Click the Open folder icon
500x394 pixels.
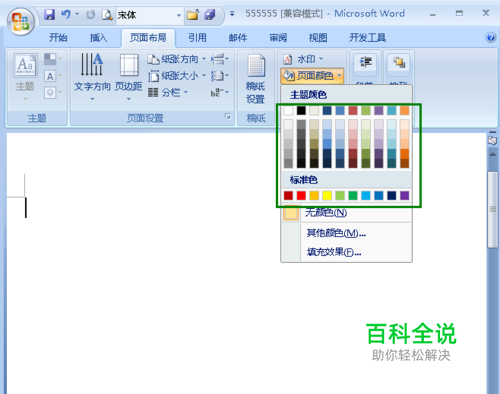(193, 15)
